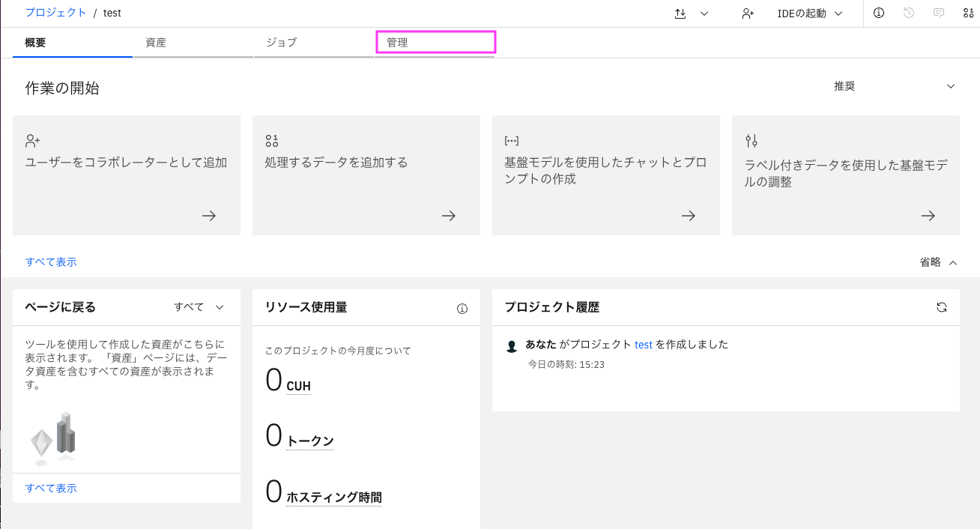Screen dimensions: 980x529
Task: Open the comments speech bubble icon
Action: click(x=939, y=13)
